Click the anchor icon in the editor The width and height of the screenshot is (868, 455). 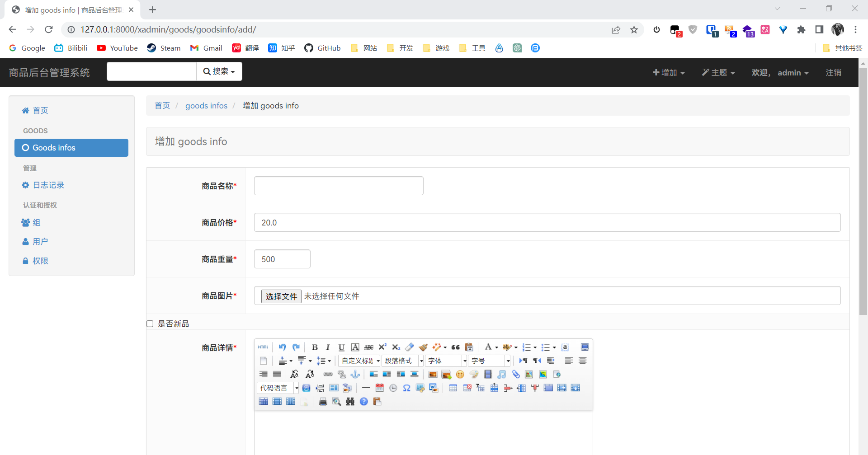[x=355, y=374]
